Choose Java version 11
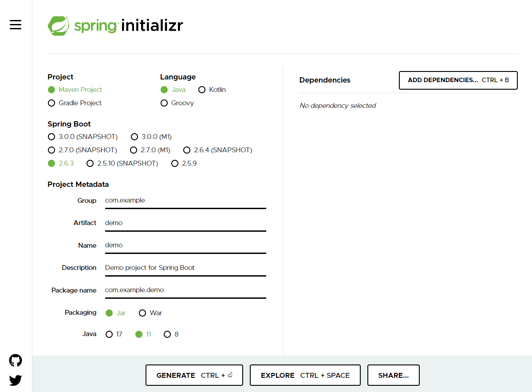The height and width of the screenshot is (392, 532). point(143,334)
